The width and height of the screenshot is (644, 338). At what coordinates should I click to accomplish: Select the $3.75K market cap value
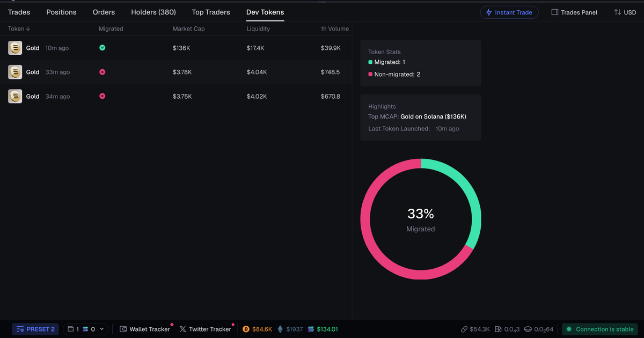click(x=182, y=96)
